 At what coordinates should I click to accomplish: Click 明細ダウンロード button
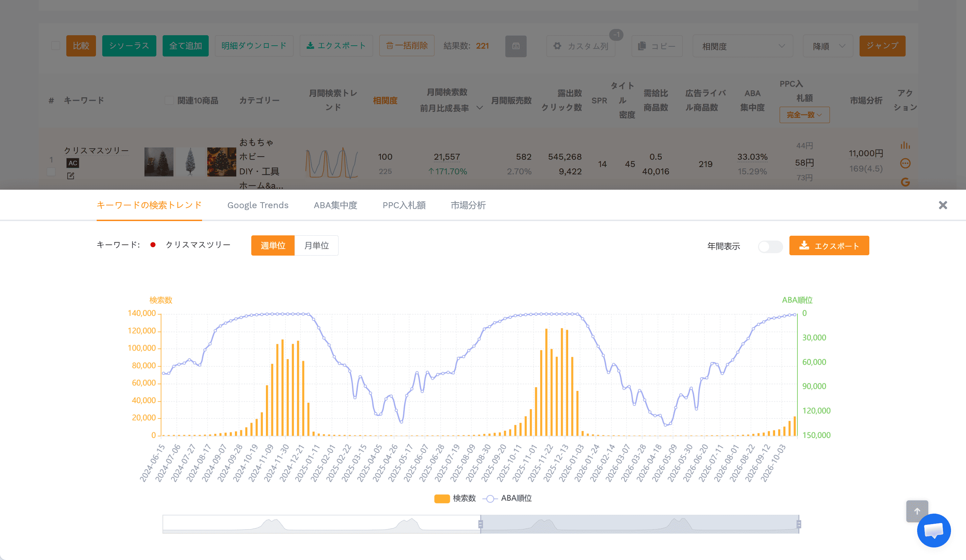click(x=254, y=46)
